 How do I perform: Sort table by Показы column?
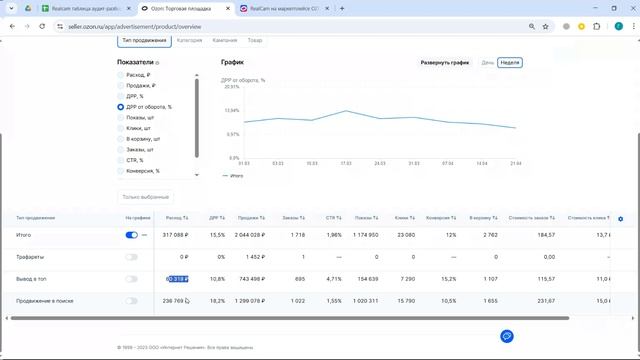tap(367, 218)
